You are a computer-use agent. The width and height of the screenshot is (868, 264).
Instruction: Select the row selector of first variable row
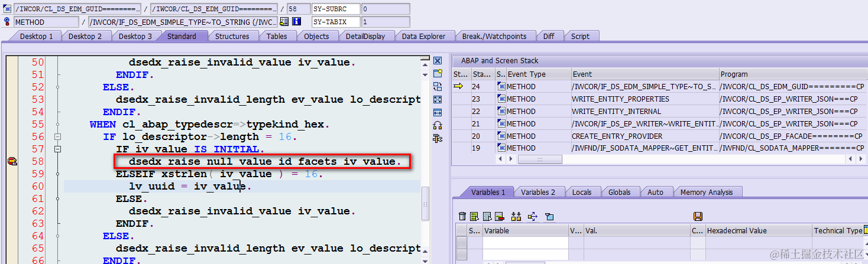[462, 242]
